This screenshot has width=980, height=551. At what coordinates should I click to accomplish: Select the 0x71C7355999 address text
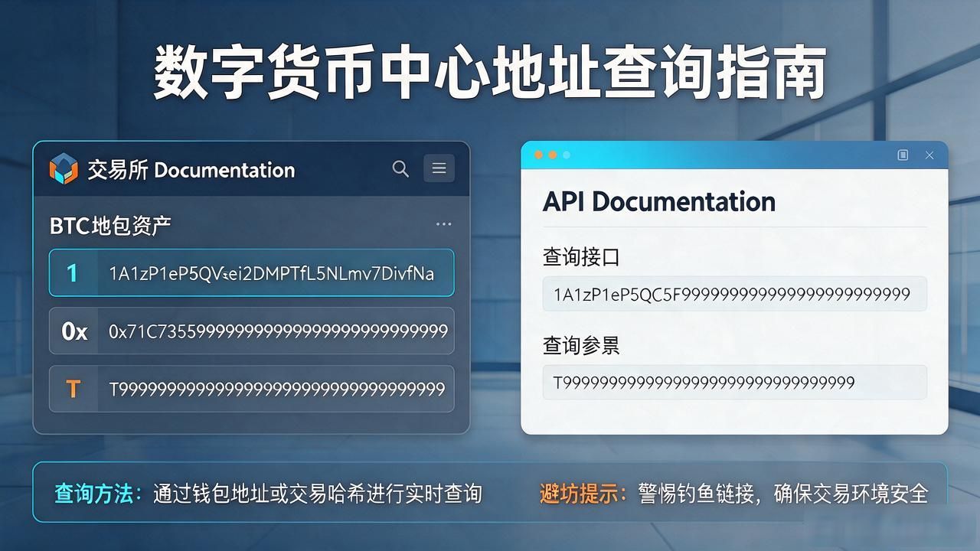point(278,331)
